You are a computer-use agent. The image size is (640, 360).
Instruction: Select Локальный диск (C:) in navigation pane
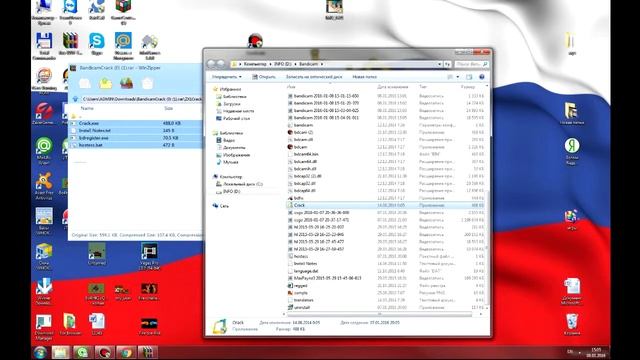[x=242, y=184]
